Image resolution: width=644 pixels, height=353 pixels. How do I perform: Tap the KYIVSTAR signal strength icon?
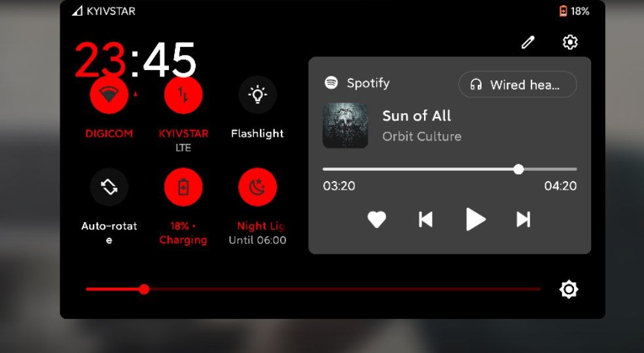(x=77, y=11)
